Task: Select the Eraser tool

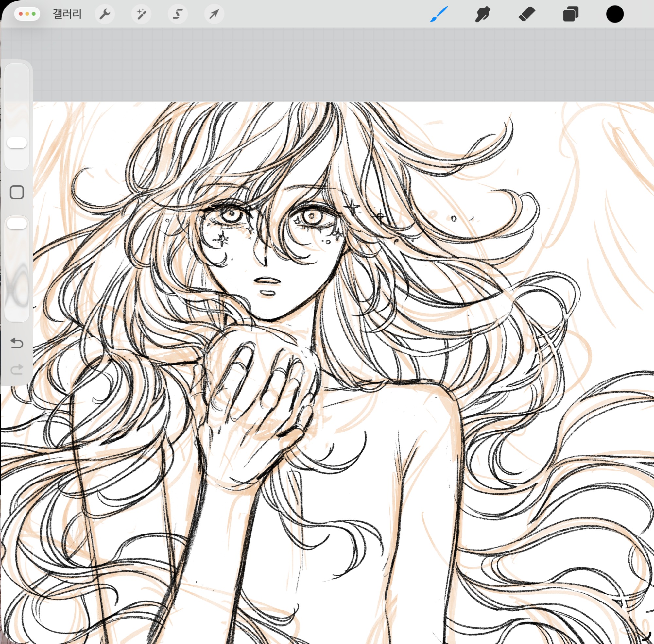Action: point(526,14)
